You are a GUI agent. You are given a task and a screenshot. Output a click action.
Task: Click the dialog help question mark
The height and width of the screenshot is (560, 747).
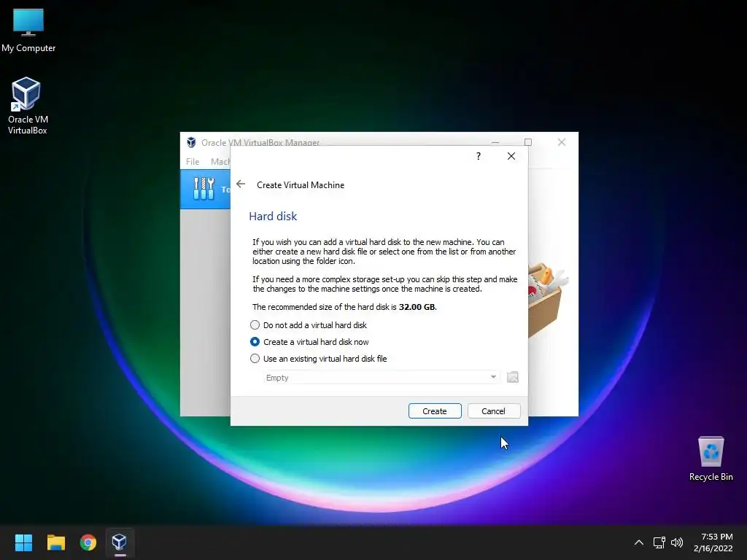click(479, 156)
